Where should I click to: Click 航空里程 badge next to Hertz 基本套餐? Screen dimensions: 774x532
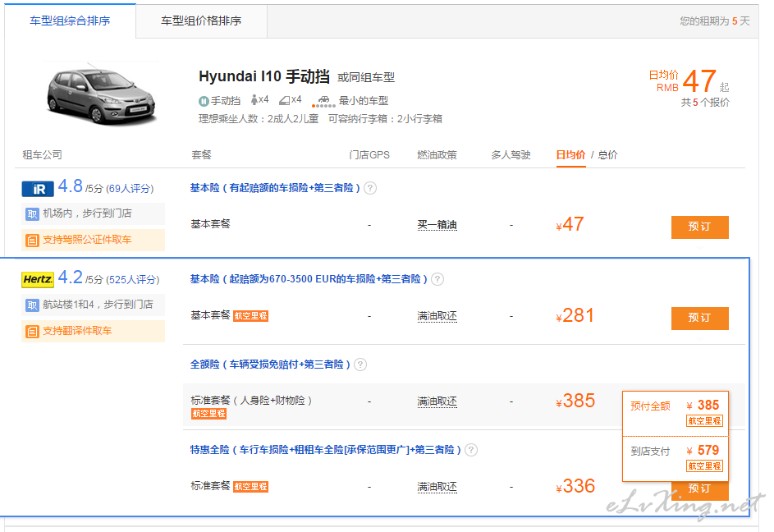tap(251, 315)
